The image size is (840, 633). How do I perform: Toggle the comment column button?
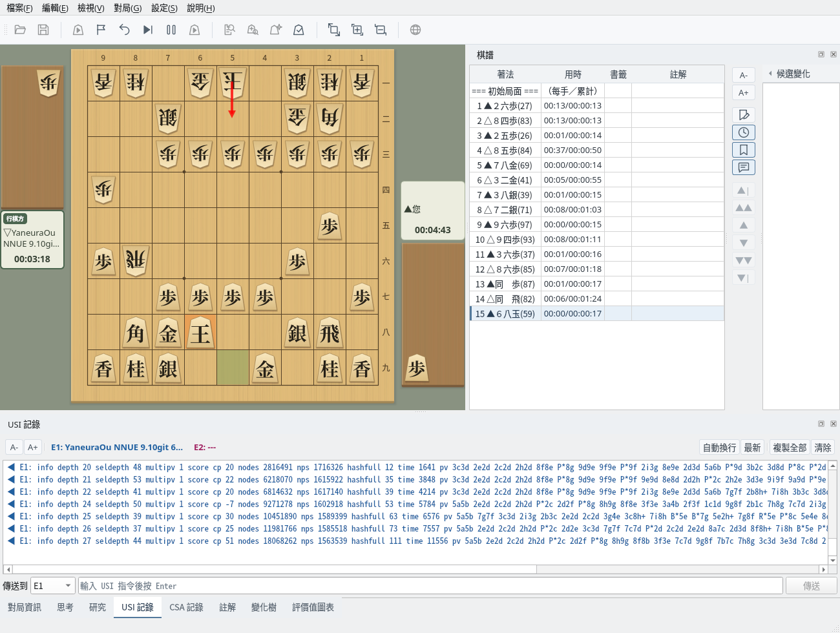click(744, 167)
